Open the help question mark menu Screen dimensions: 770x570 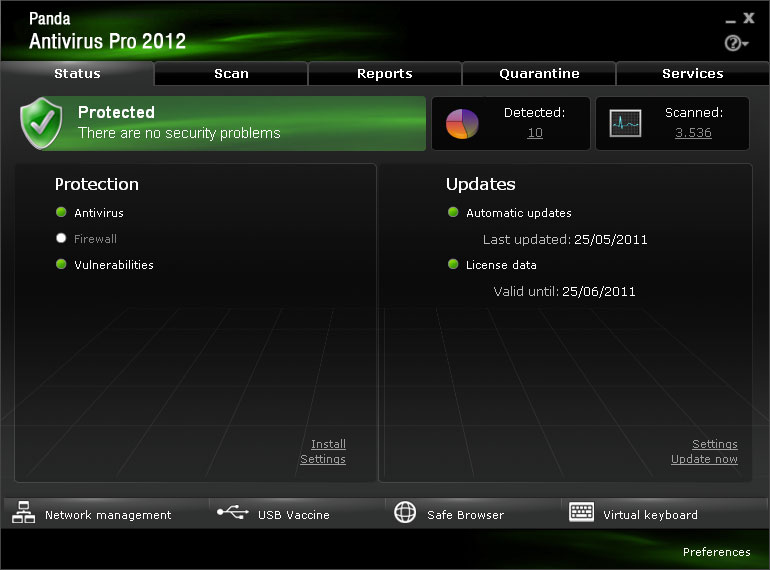point(735,43)
